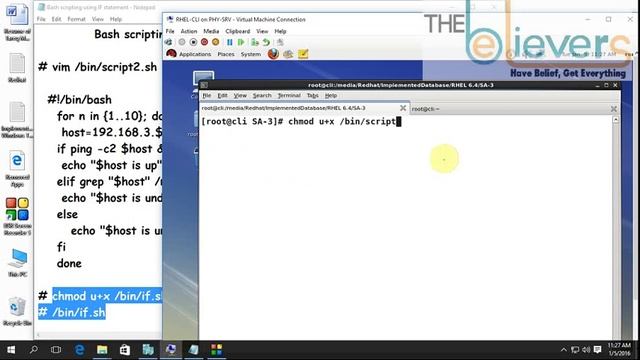Open the Action Center notifications icon
The height and width of the screenshot is (360, 640).
(598, 350)
